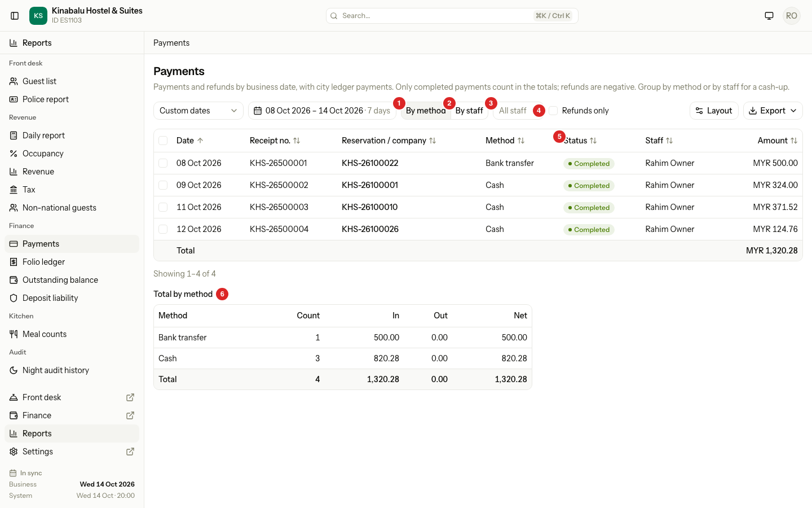Open reservation KHS-26100010 link

tap(370, 207)
